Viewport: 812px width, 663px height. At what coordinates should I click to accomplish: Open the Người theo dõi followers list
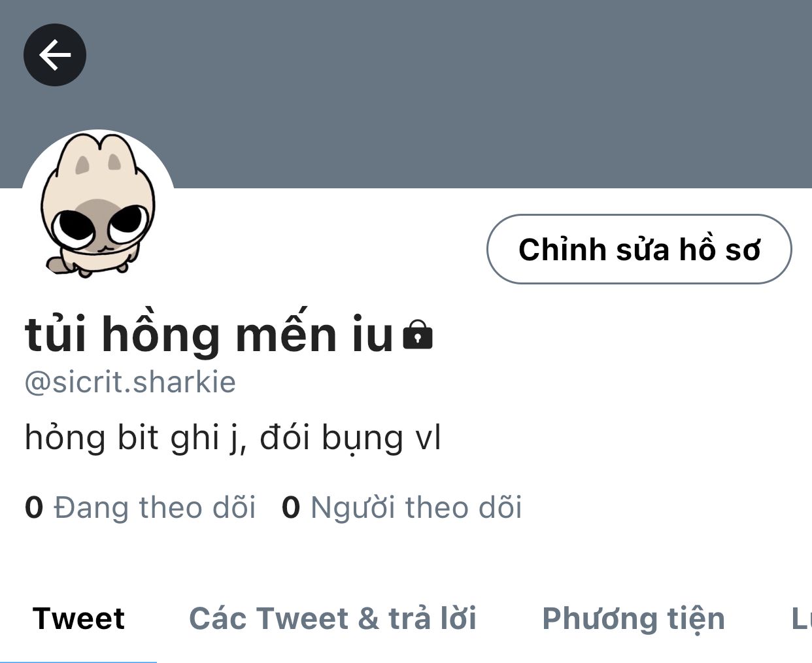416,507
